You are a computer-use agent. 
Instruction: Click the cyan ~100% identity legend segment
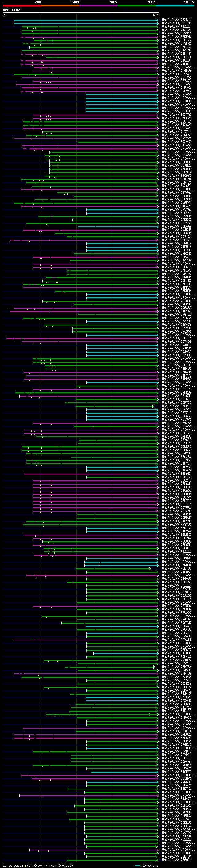[175, 6]
